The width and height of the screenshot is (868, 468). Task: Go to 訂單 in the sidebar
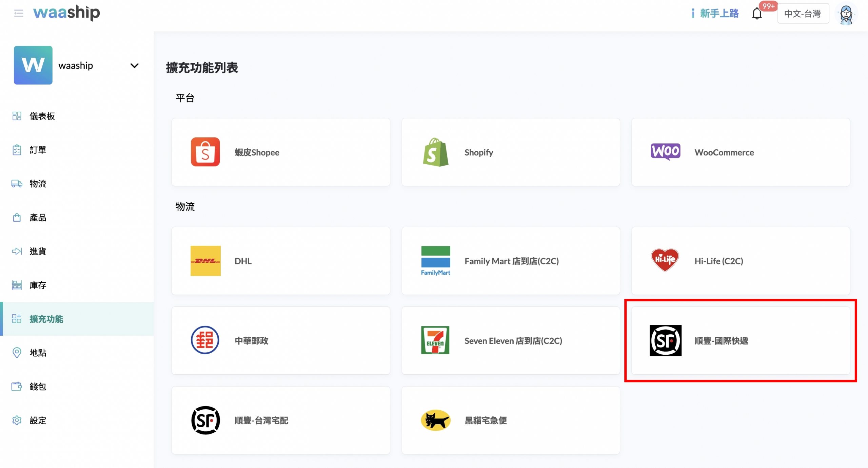(x=38, y=150)
